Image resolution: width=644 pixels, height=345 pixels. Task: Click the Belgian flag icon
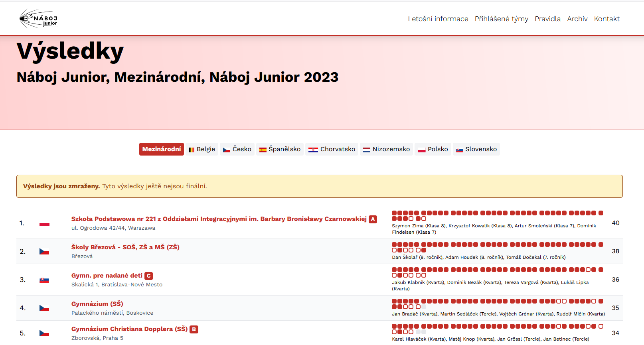point(192,150)
